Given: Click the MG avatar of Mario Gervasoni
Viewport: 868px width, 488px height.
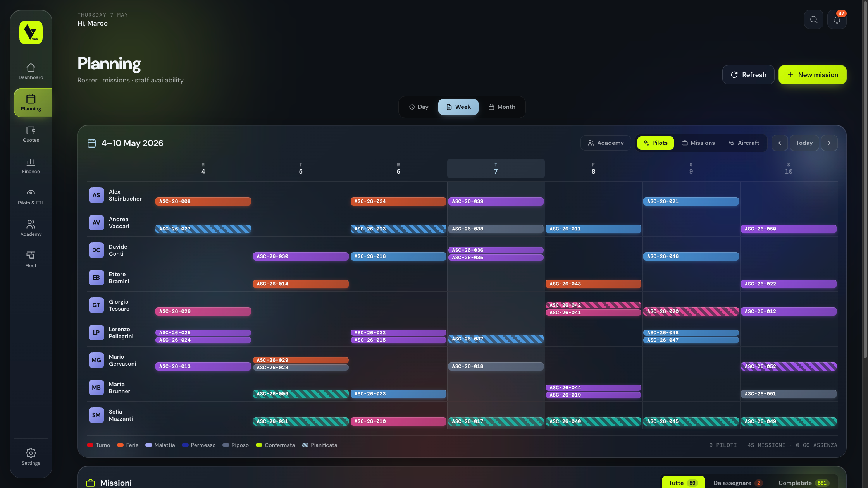Looking at the screenshot, I should 96,360.
